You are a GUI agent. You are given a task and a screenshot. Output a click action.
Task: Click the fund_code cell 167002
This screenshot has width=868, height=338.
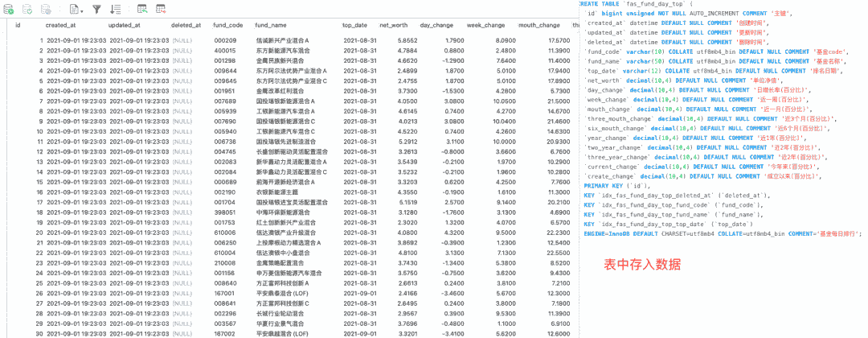(225, 333)
